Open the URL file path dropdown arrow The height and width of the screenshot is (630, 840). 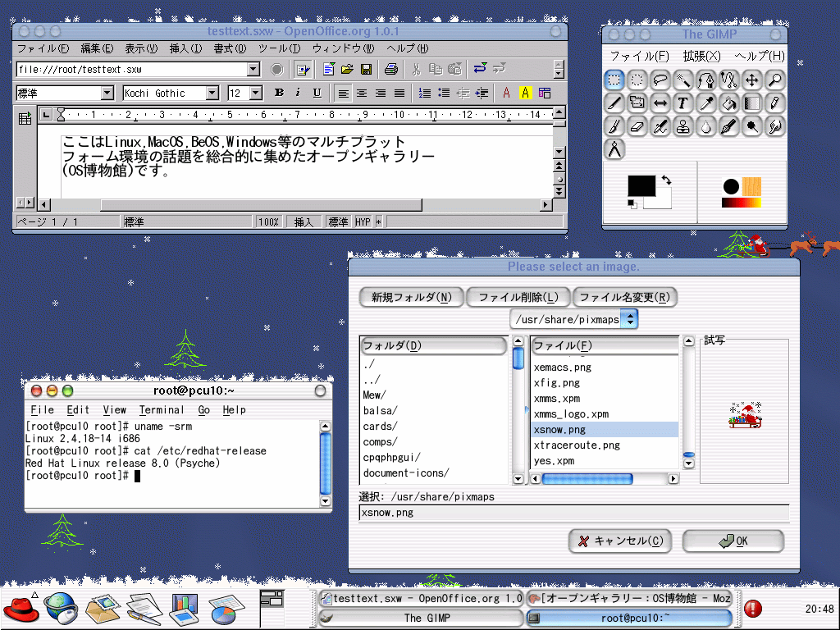tap(253, 69)
